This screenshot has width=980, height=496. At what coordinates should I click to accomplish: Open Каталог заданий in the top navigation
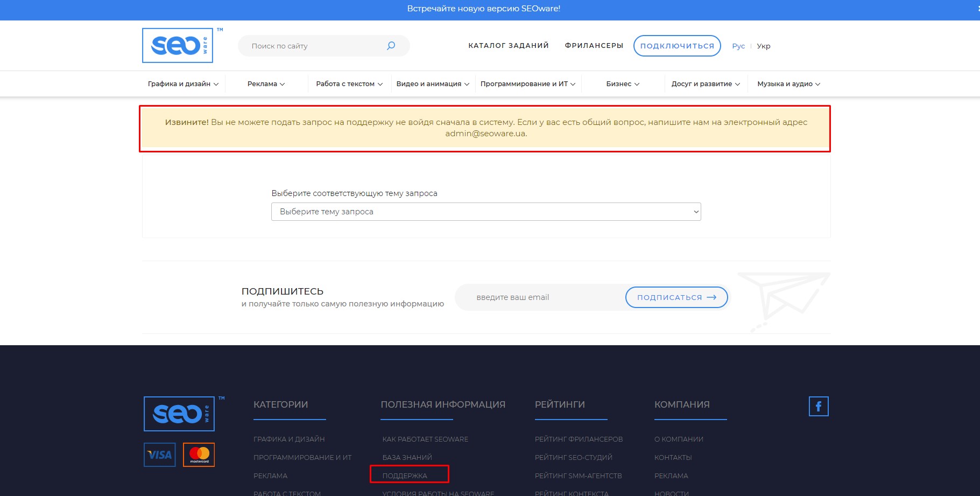(508, 46)
